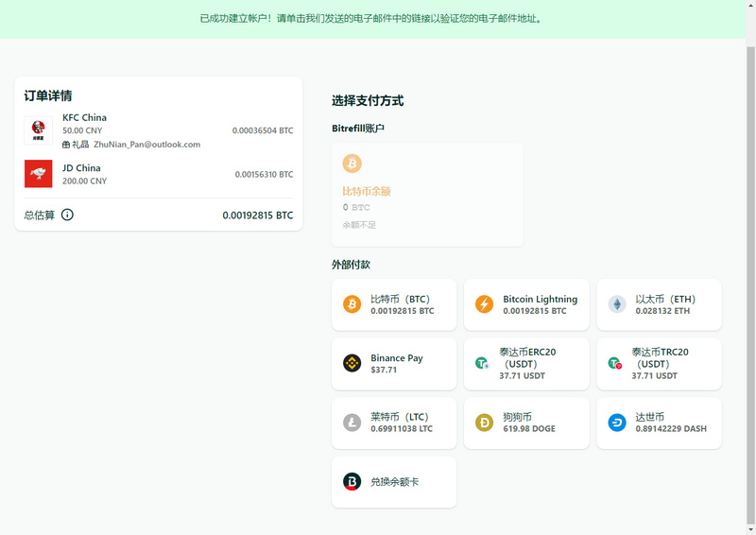Click the Ethereum diamond icon
This screenshot has height=535, width=756.
[x=617, y=304]
